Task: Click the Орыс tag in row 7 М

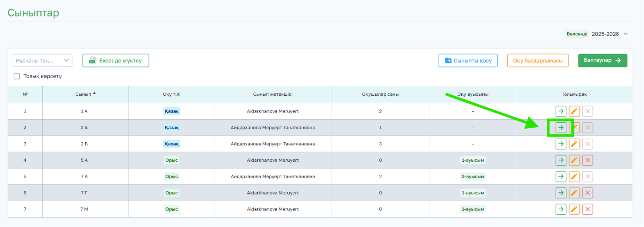Action: [x=172, y=209]
